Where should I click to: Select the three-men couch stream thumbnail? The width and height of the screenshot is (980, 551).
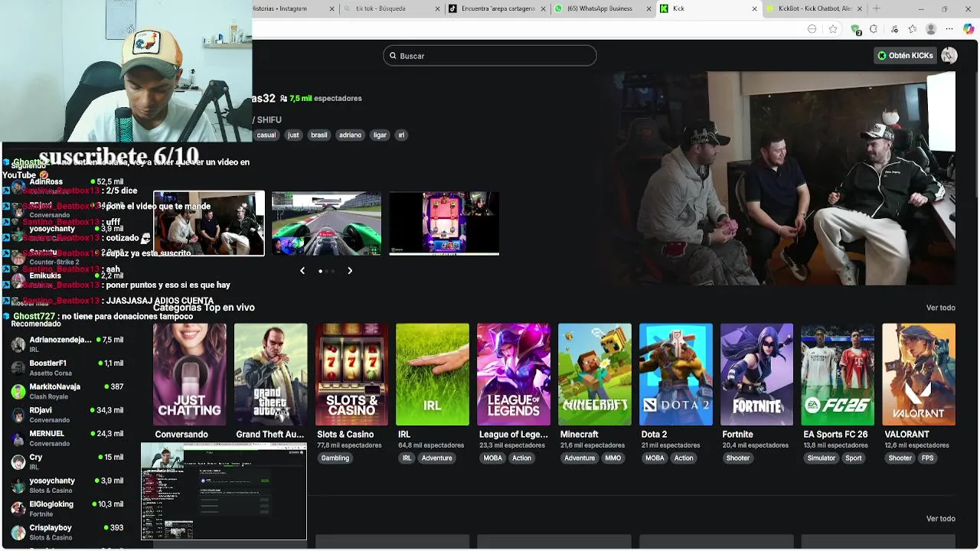point(209,223)
